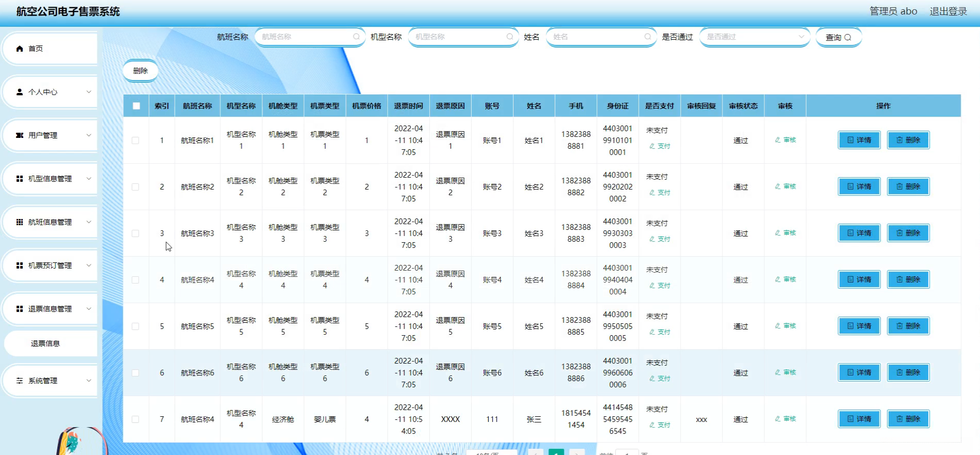
Task: Check the checkbox for row 航班名称3
Action: coord(135,233)
